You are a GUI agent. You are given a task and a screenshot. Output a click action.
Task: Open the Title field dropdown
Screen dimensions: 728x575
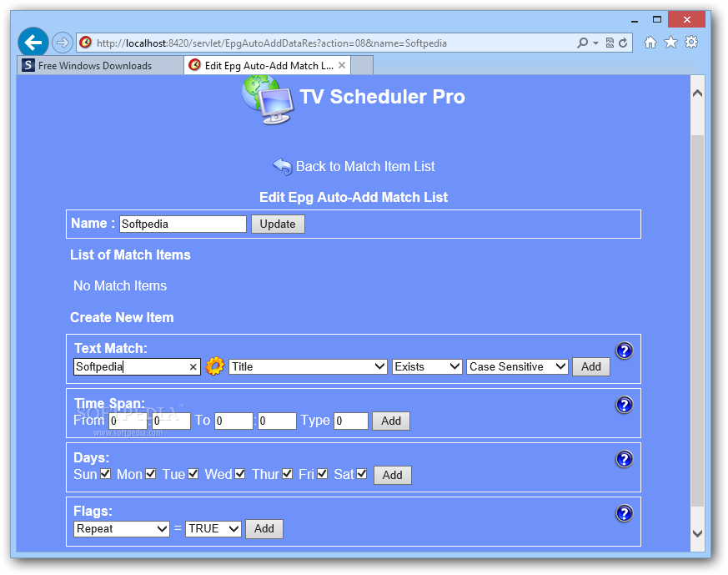[308, 366]
